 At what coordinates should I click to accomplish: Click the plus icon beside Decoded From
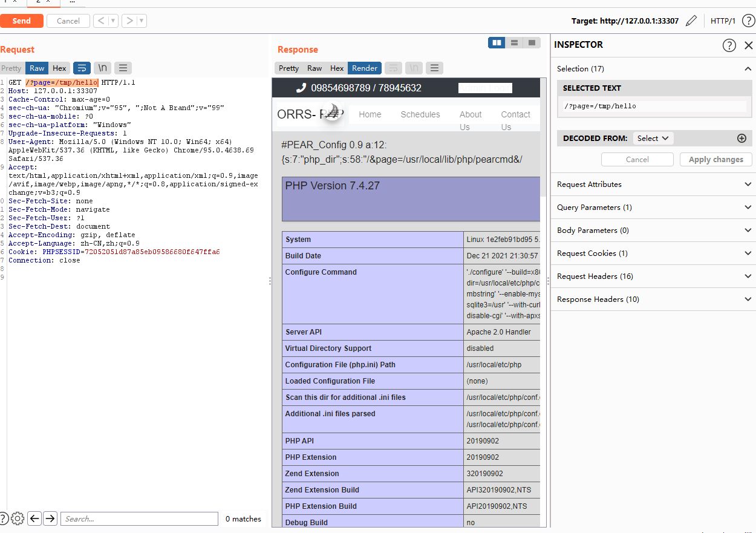pos(742,139)
